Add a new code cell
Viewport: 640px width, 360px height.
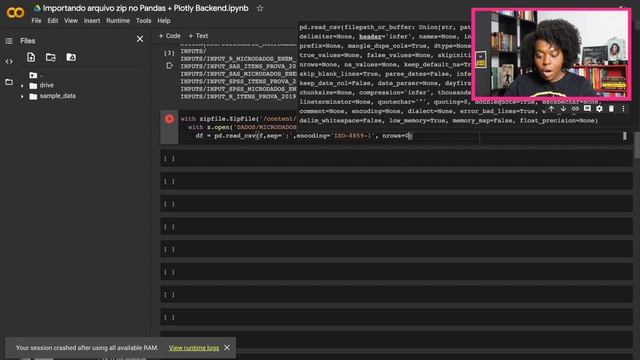click(169, 36)
